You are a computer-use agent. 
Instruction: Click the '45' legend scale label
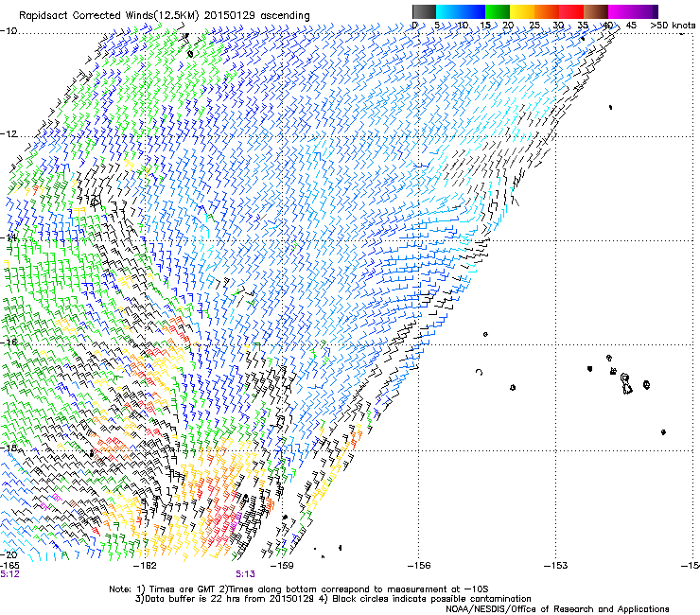[x=631, y=26]
